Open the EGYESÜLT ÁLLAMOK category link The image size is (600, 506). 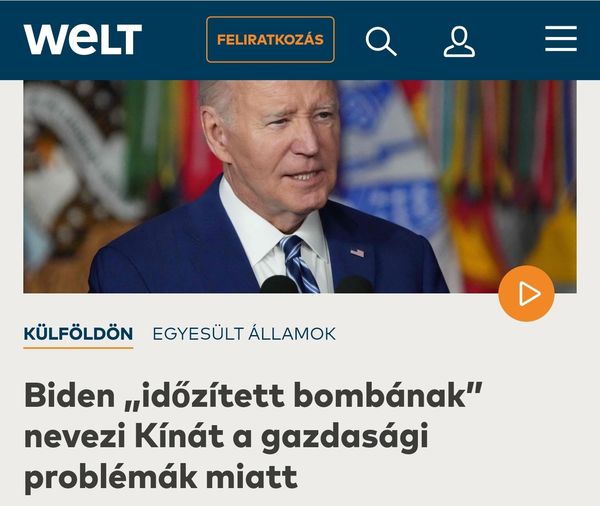coord(244,334)
